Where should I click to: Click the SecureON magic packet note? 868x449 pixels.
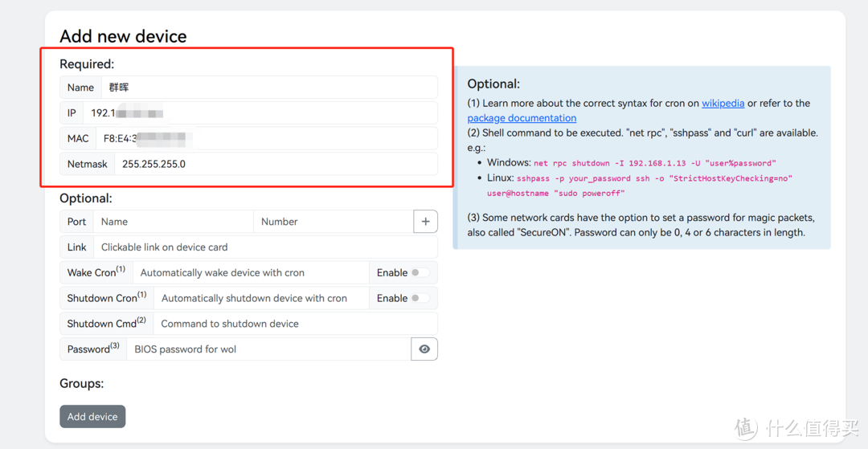(641, 225)
